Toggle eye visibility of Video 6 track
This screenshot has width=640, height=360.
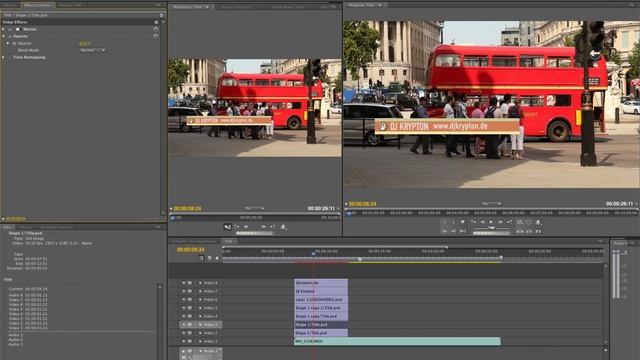[184, 299]
